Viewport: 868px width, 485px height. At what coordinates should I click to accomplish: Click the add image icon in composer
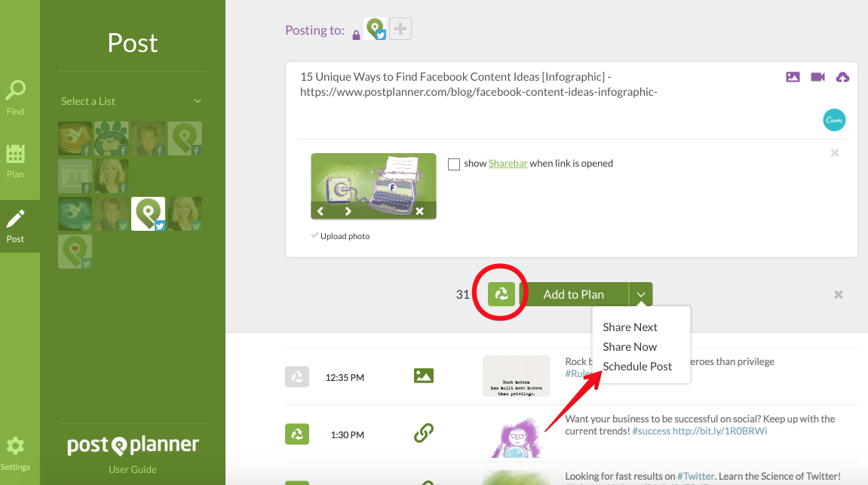793,77
